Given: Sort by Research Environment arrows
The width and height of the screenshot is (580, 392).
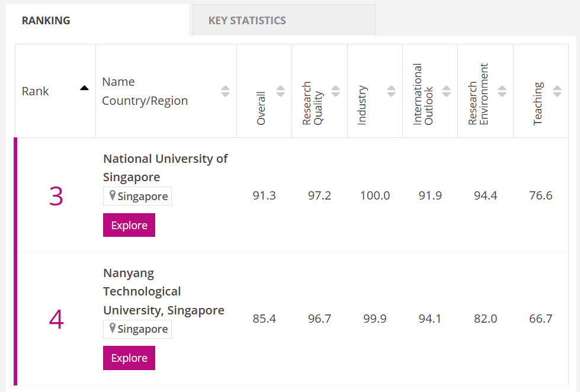Looking at the screenshot, I should tap(502, 91).
